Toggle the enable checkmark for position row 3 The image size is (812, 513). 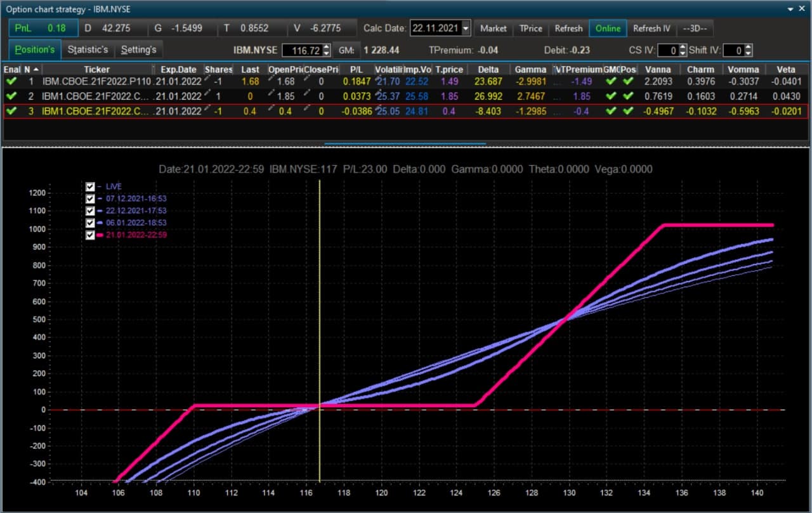pyautogui.click(x=11, y=111)
